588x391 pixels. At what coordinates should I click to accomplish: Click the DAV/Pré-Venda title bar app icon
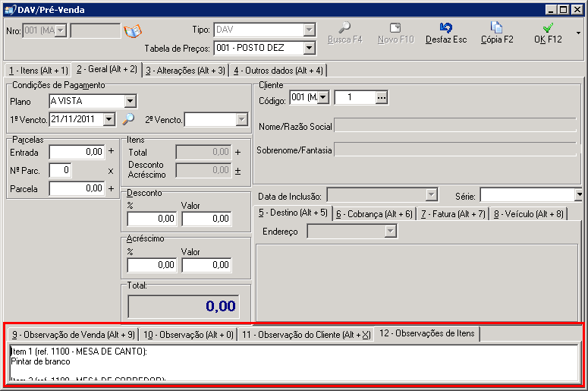pos(10,10)
